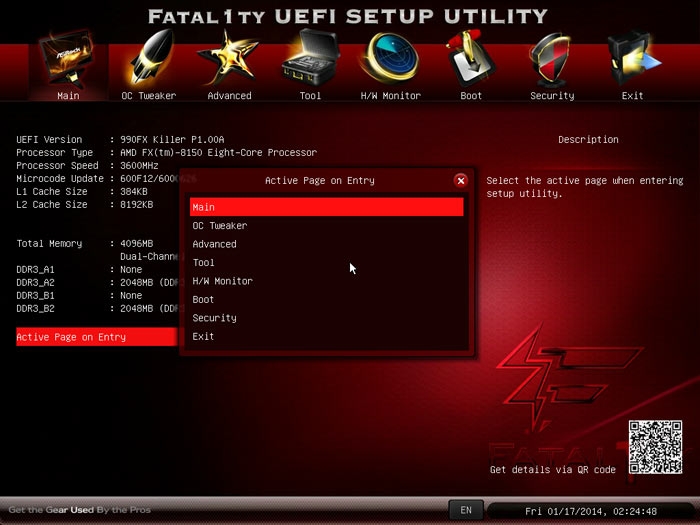Switch to the OC Tweaker tab label
This screenshot has width=700, height=525.
pos(149,96)
